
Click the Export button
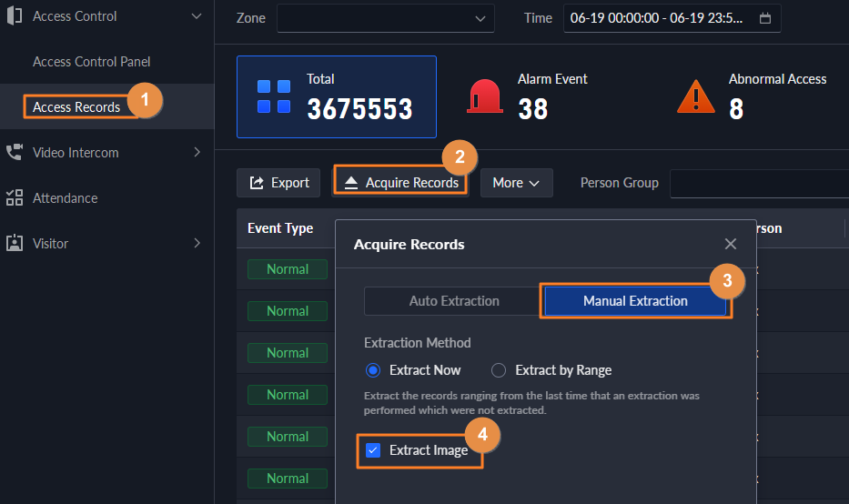coord(279,183)
